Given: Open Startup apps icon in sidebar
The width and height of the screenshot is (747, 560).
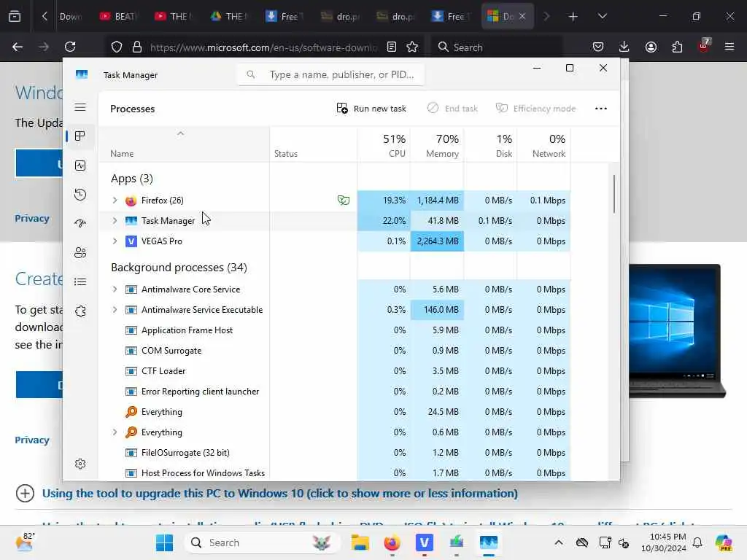Looking at the screenshot, I should coord(80,223).
